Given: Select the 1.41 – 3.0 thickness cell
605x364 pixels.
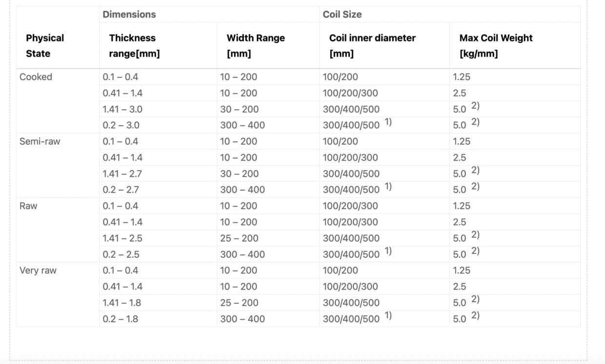Looking at the screenshot, I should (x=122, y=109).
